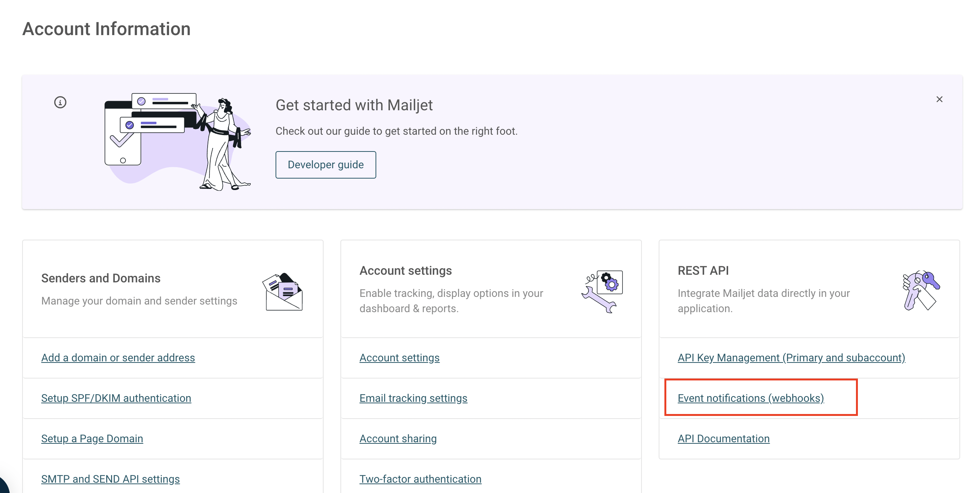Open Event notifications (webhooks)
This screenshot has height=493, width=980.
point(751,398)
